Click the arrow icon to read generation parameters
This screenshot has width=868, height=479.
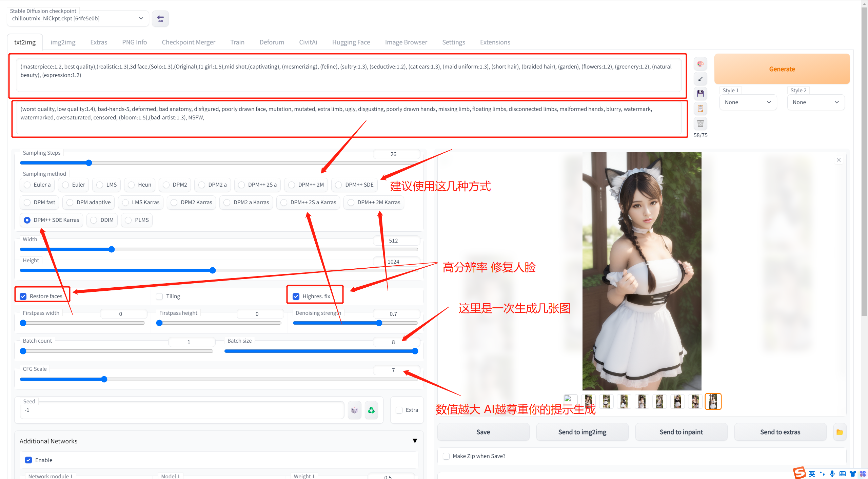click(700, 79)
